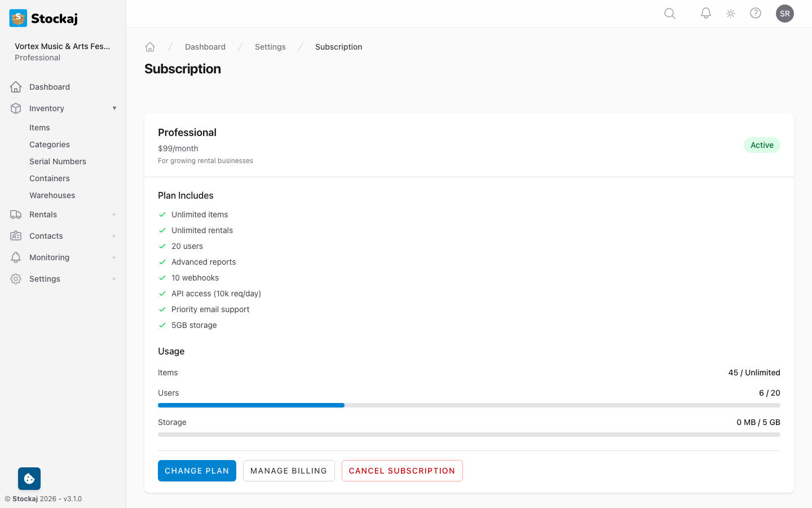Select Warehouses in the sidebar
This screenshot has height=508, width=812.
(52, 195)
